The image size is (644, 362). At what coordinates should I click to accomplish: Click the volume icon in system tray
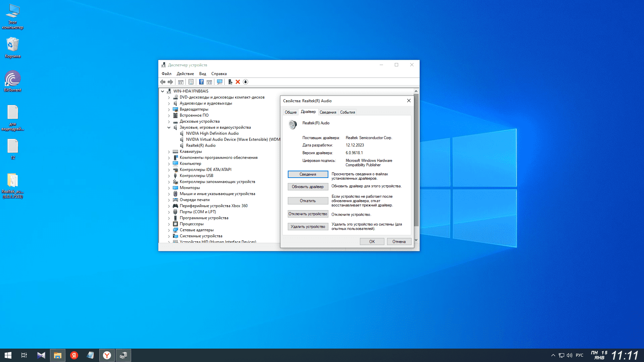pos(569,355)
